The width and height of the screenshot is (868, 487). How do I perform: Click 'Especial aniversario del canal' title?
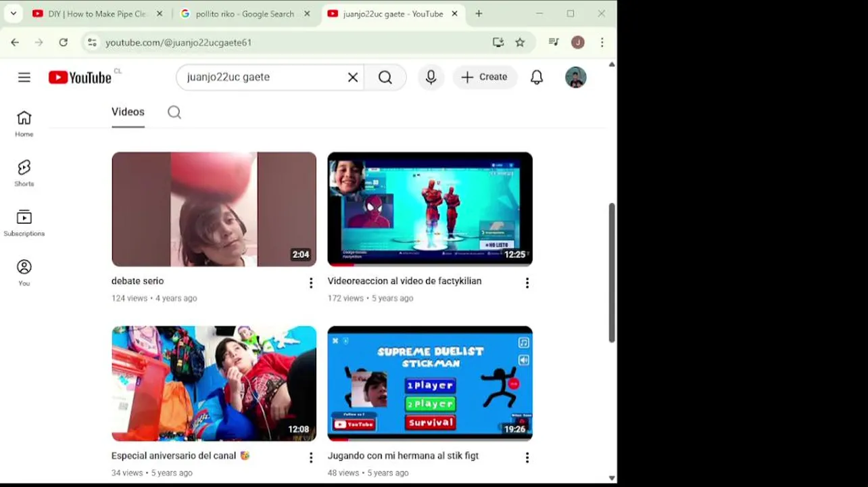point(180,456)
